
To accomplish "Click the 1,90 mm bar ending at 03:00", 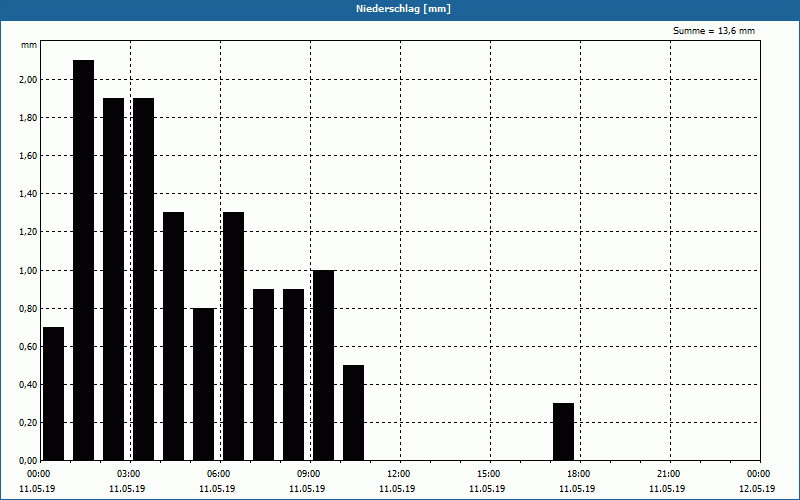I will tap(113, 279).
